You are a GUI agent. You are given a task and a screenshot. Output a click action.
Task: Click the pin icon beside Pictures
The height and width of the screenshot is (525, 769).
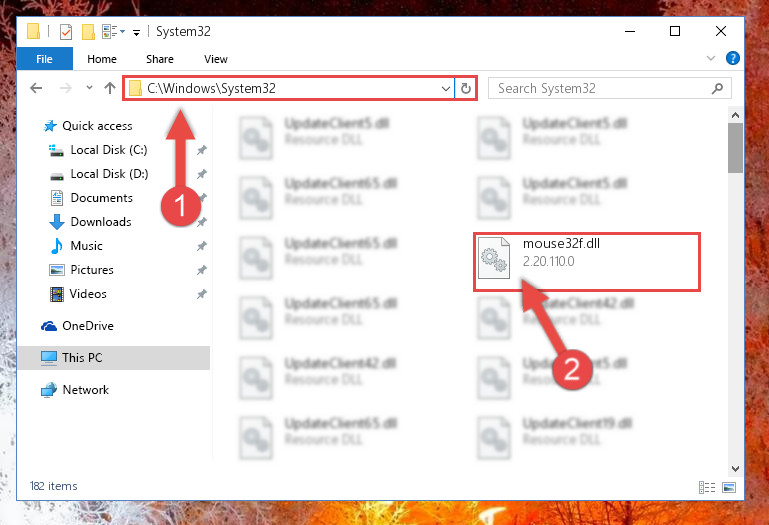point(202,270)
